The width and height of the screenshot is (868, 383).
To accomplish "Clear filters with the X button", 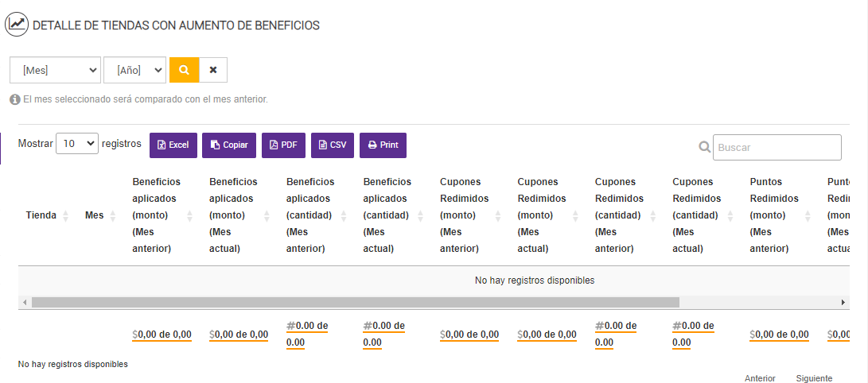I will click(x=213, y=70).
